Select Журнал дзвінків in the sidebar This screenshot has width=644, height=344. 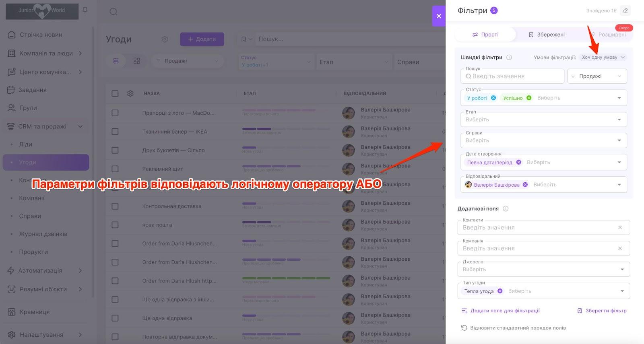(x=43, y=234)
